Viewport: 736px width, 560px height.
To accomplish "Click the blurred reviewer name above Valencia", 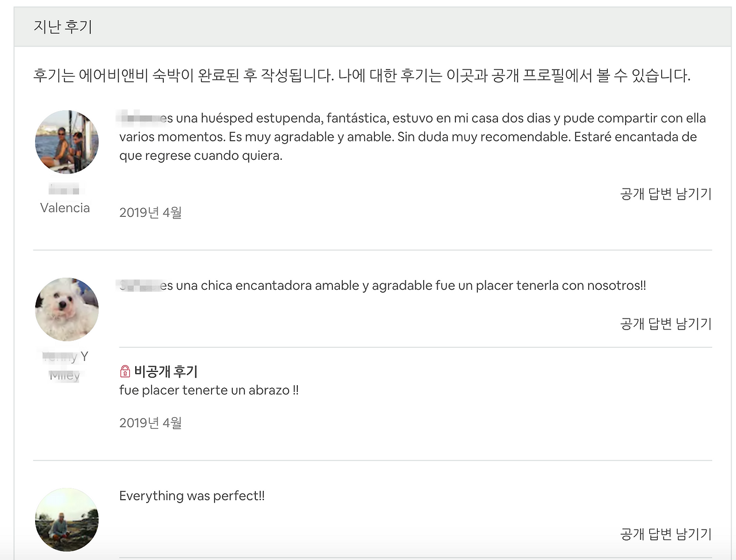I will (64, 189).
